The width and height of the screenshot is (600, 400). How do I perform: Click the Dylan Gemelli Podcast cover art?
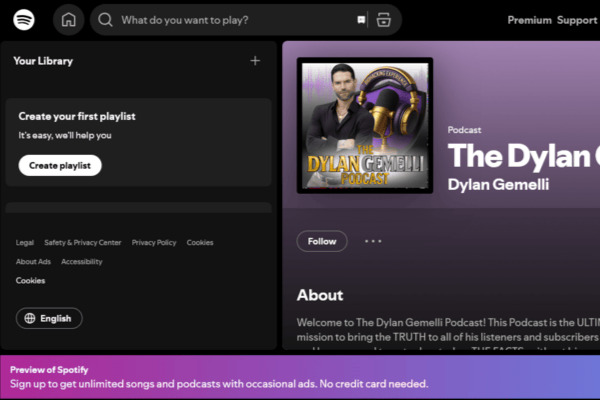point(365,126)
